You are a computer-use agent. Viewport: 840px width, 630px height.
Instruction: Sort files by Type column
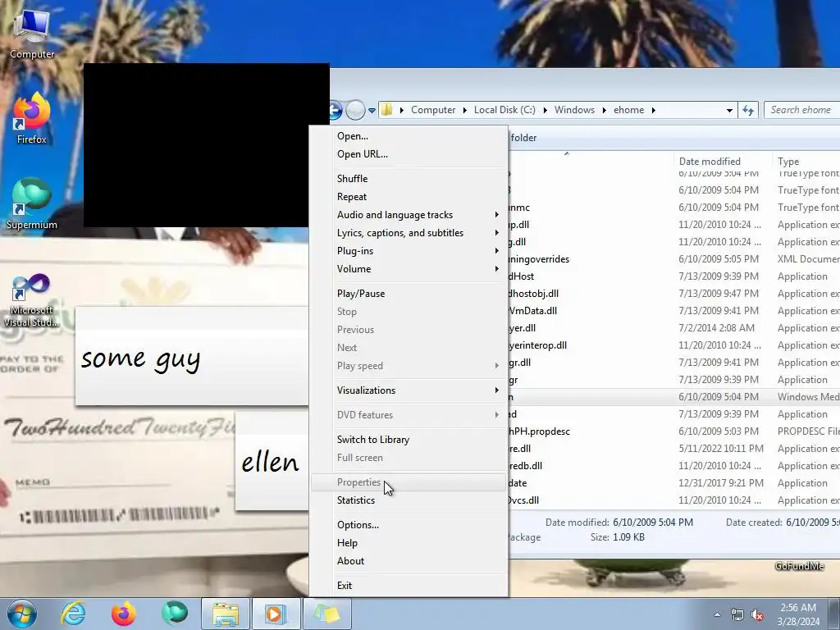[x=806, y=162]
